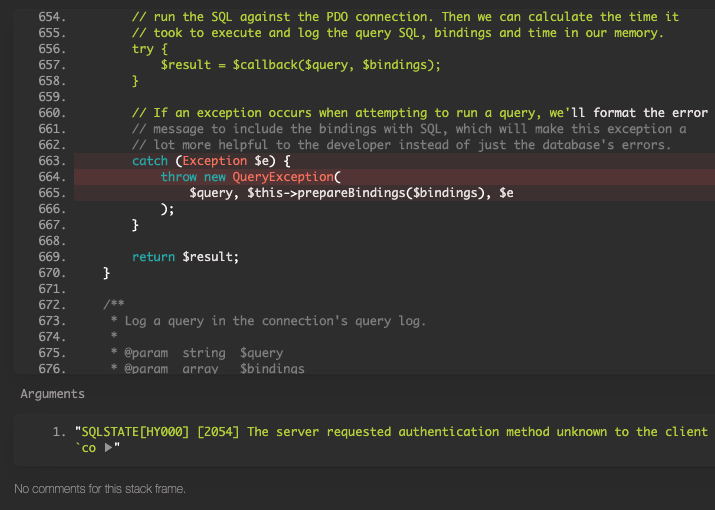The width and height of the screenshot is (715, 510).
Task: Click line 656 'try {'
Action: coord(150,49)
